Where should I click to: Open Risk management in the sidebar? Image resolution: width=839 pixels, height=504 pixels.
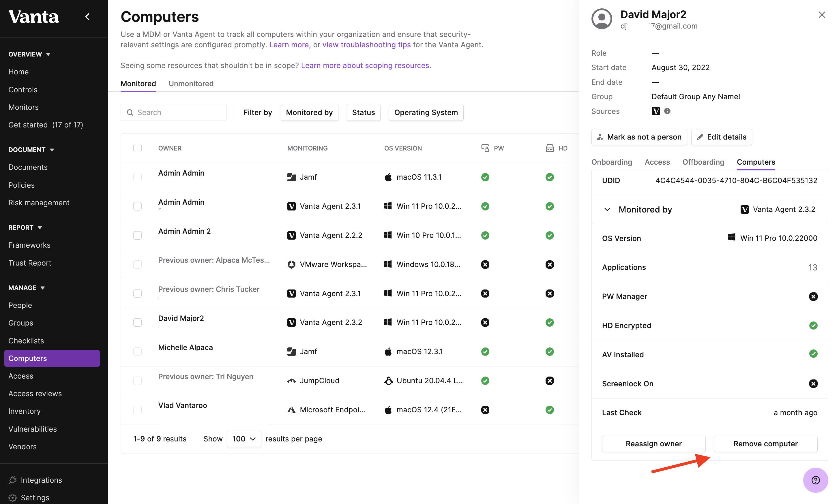click(x=39, y=202)
